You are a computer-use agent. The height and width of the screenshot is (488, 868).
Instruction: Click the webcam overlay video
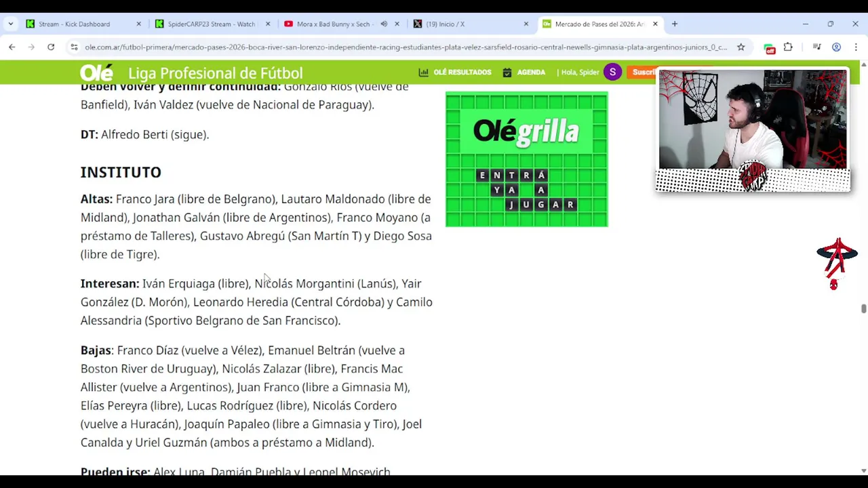tap(753, 119)
